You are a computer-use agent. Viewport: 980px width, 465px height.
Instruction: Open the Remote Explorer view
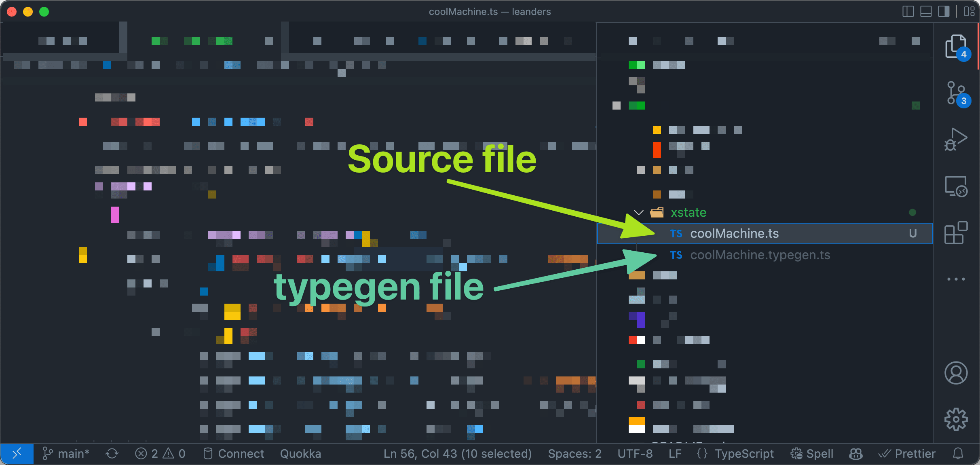coord(957,187)
